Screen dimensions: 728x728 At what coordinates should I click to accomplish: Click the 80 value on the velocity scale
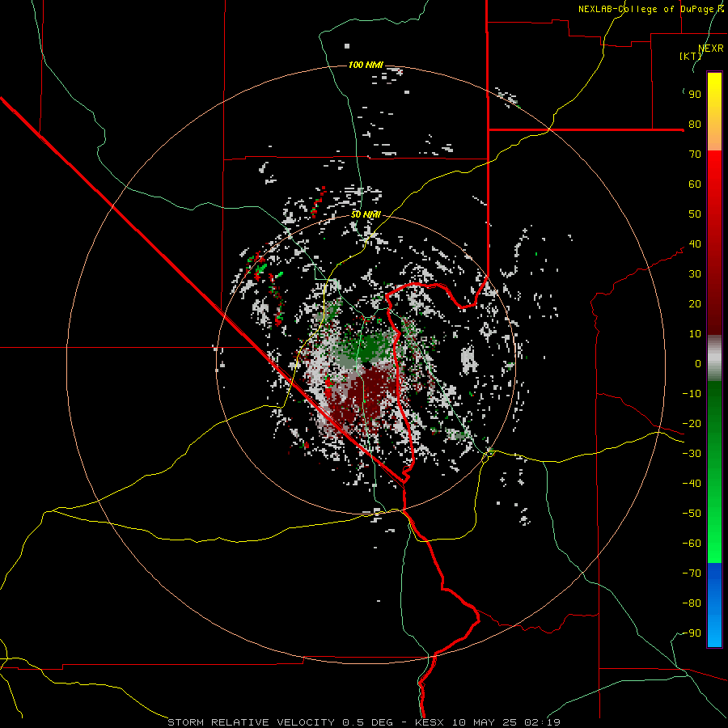(x=695, y=125)
